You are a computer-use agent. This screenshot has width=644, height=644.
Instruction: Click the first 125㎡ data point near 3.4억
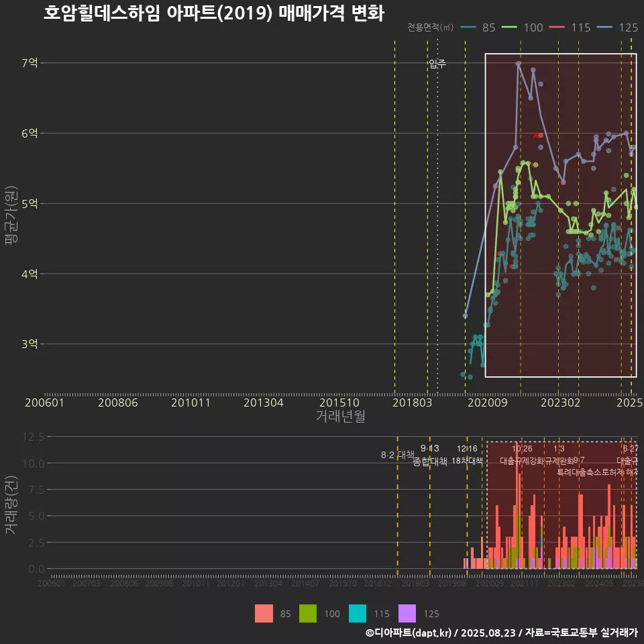tap(466, 316)
